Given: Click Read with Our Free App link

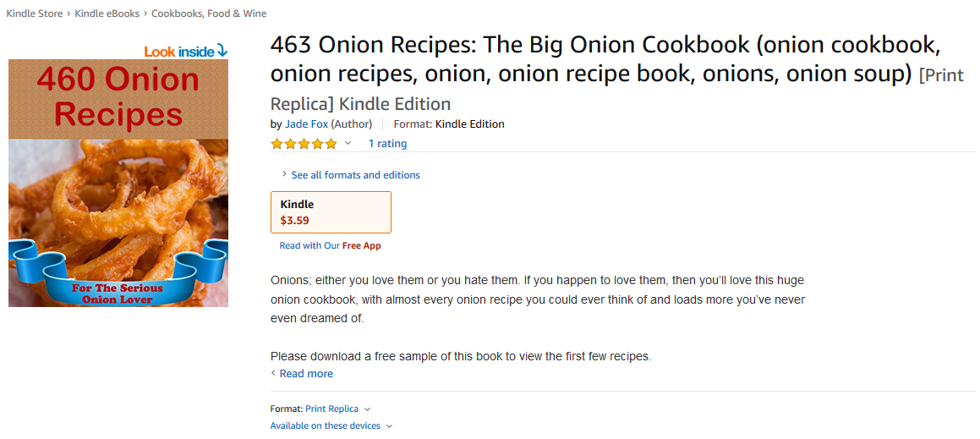Looking at the screenshot, I should (x=330, y=246).
